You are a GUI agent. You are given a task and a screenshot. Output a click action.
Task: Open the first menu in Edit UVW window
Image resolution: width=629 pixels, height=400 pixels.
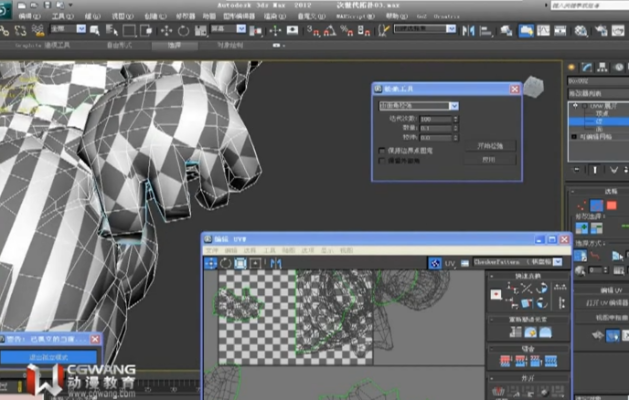(211, 250)
